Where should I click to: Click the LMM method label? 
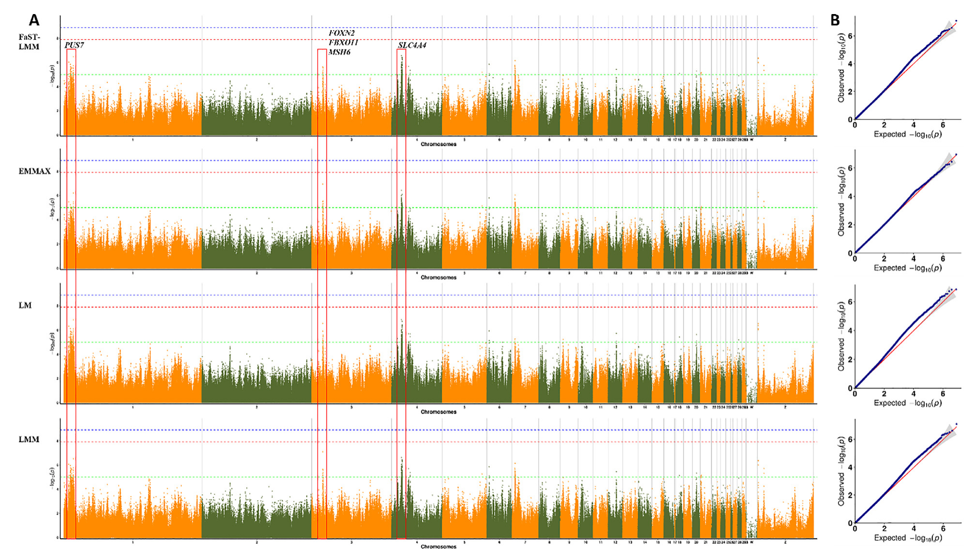pyautogui.click(x=29, y=439)
